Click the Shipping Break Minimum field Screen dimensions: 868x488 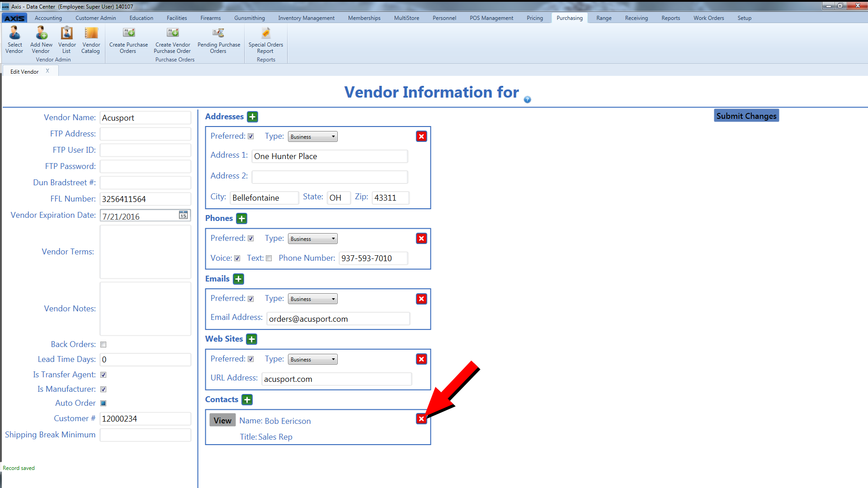click(x=145, y=435)
